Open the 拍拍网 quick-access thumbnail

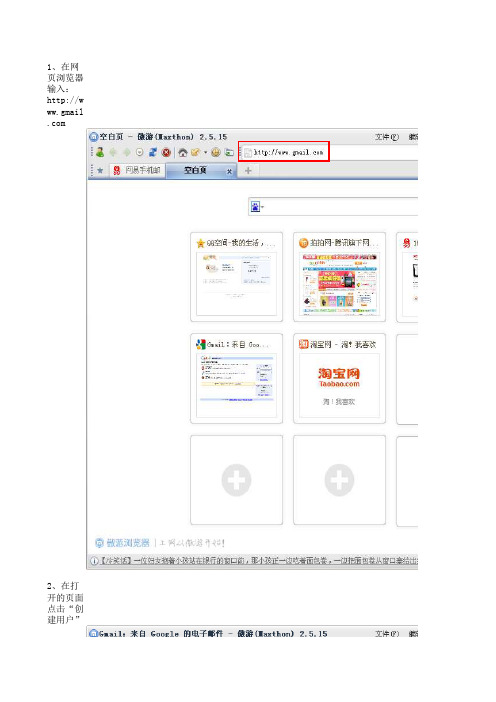(339, 284)
